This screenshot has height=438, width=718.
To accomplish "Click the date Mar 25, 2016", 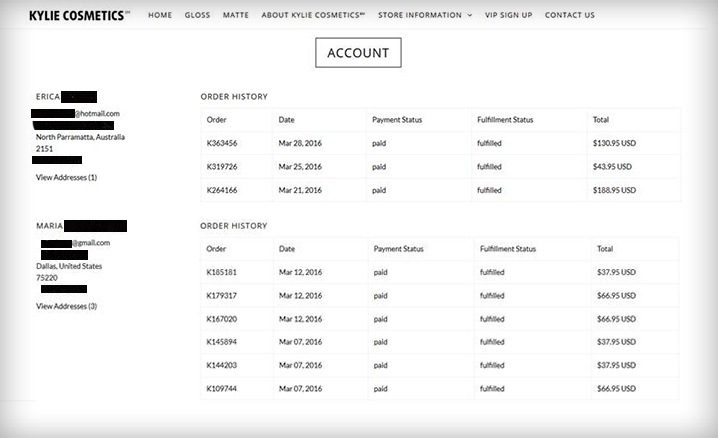I will click(x=300, y=167).
